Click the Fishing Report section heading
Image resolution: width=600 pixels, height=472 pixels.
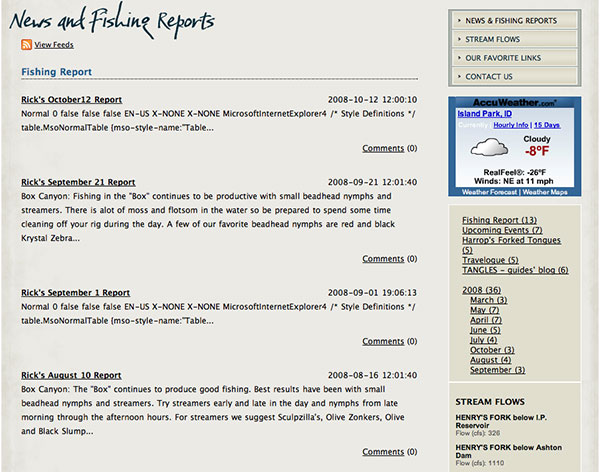57,72
